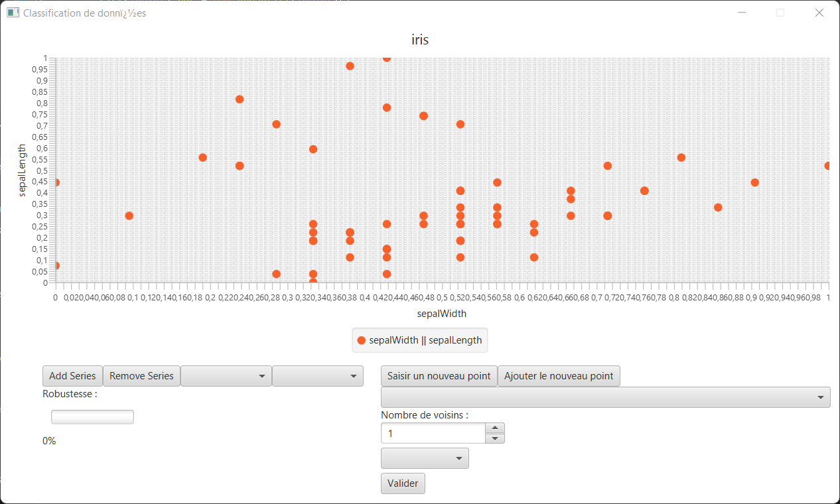Screen dimensions: 840x504
Task: Select the data point at sepalWidth 0.9
Action: click(754, 182)
